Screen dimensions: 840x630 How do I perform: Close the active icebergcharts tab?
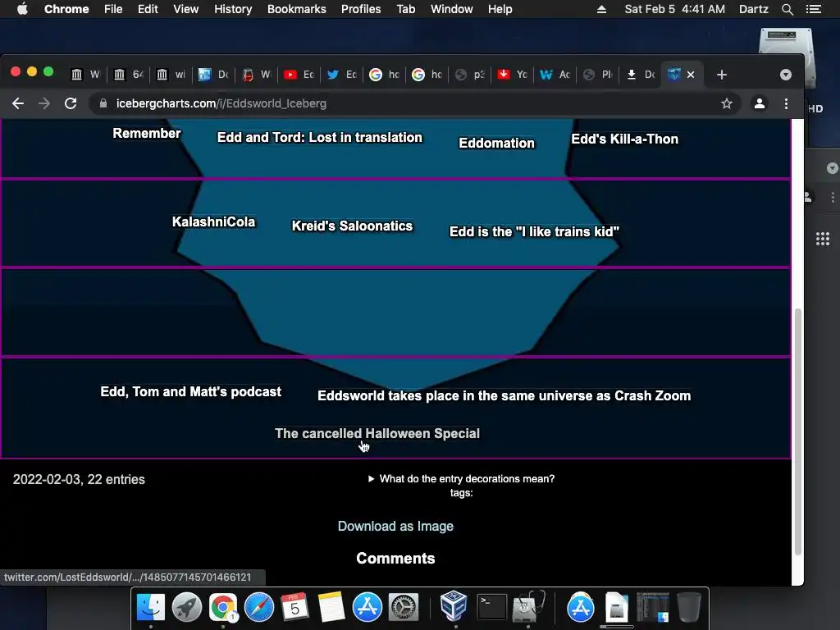(x=691, y=75)
